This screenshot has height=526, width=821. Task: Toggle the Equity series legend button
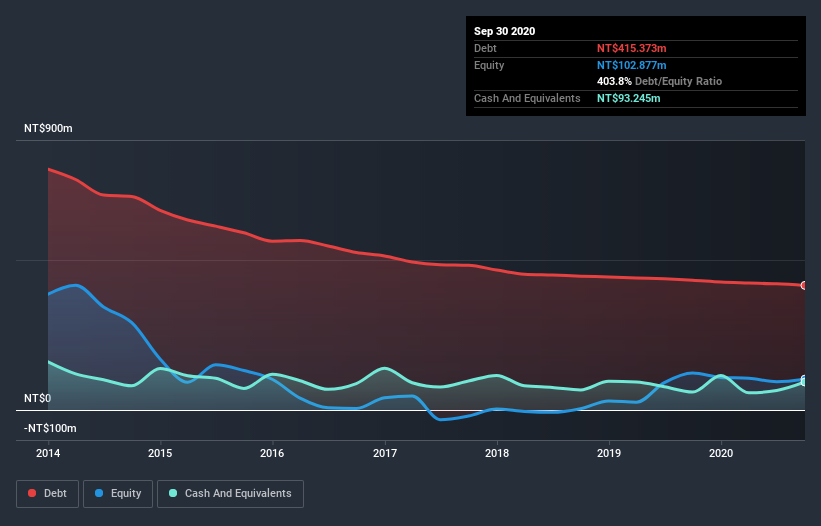118,494
